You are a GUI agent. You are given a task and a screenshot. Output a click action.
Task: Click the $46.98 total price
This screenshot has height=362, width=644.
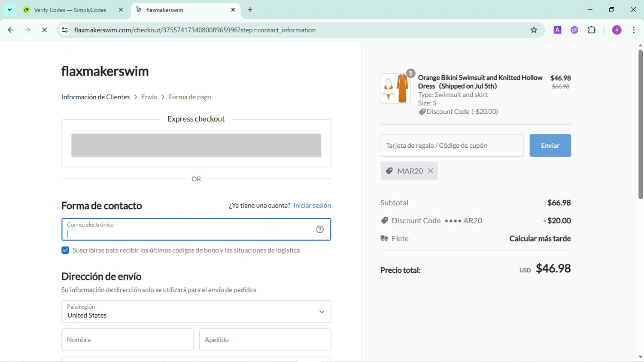553,268
